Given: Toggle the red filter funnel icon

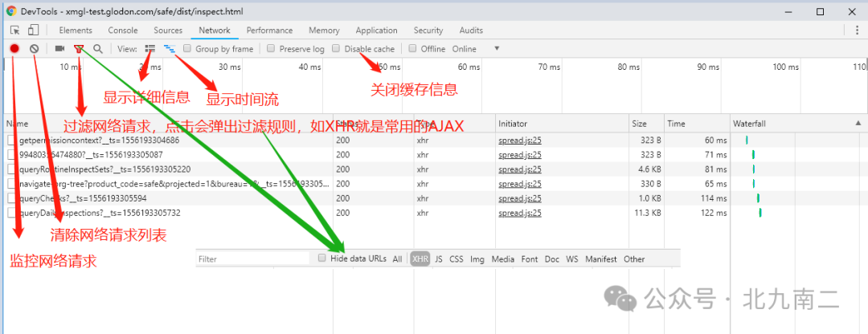Looking at the screenshot, I should point(79,49).
